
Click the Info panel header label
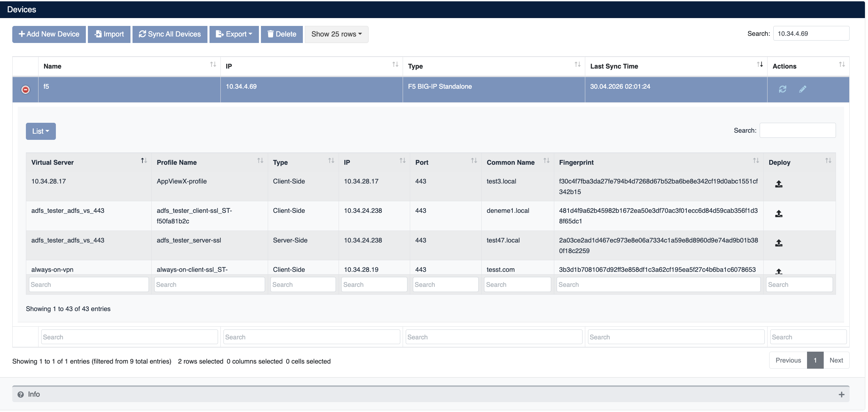(34, 395)
